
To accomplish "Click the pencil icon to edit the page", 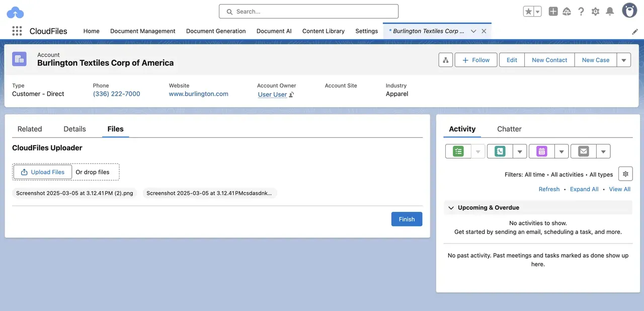I will coord(635,31).
